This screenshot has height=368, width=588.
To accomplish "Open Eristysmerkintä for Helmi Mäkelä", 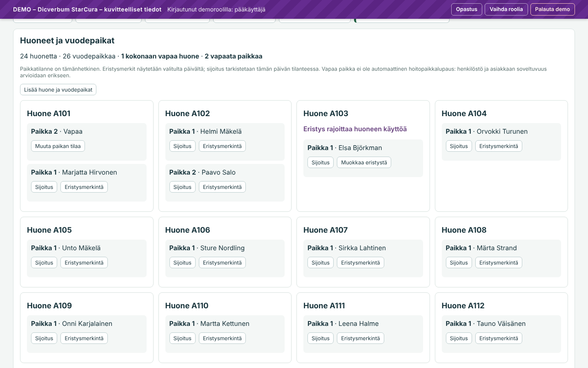I will point(222,146).
